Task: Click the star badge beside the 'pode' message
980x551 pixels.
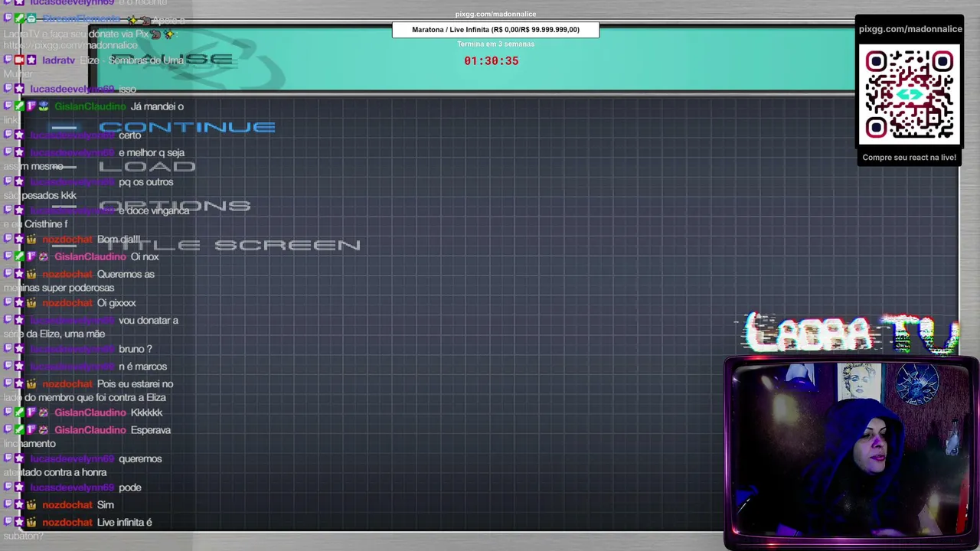Action: [x=19, y=487]
